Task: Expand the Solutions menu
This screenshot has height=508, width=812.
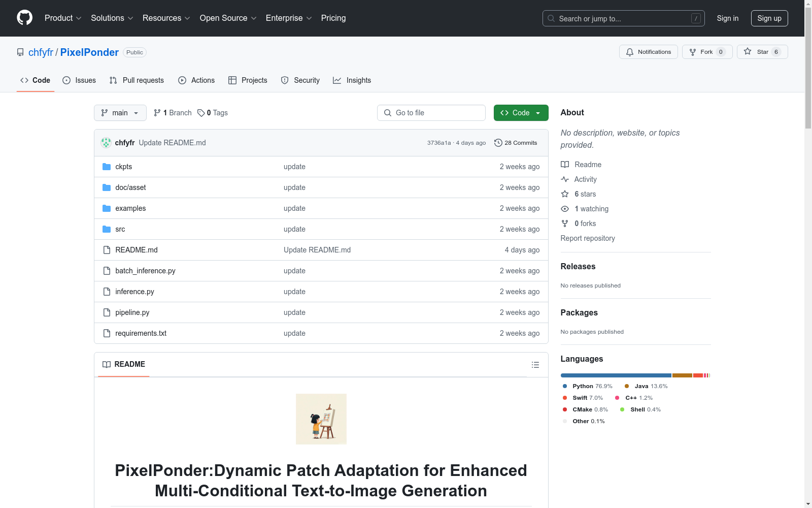Action: (x=112, y=18)
